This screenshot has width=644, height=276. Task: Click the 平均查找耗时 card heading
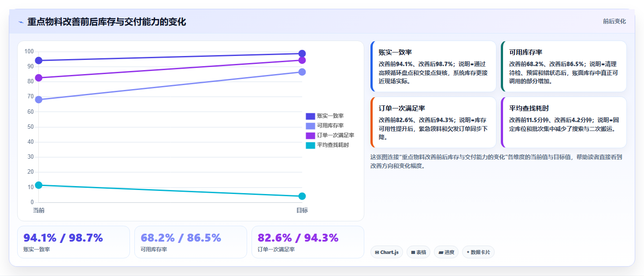tap(529, 108)
